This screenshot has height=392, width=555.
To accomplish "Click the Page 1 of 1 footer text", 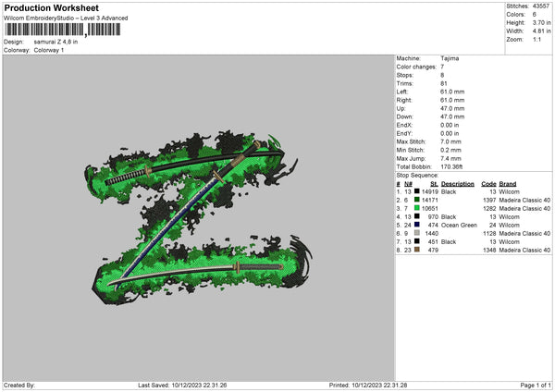I will pyautogui.click(x=529, y=385).
